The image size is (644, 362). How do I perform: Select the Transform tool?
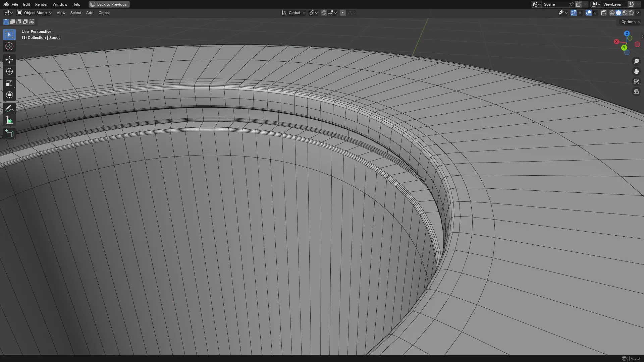(x=9, y=95)
